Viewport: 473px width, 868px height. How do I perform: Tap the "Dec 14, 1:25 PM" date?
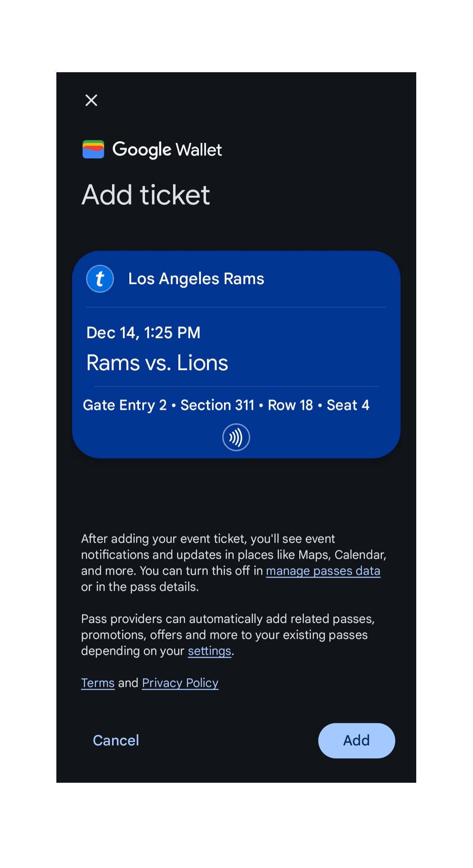[x=143, y=333]
